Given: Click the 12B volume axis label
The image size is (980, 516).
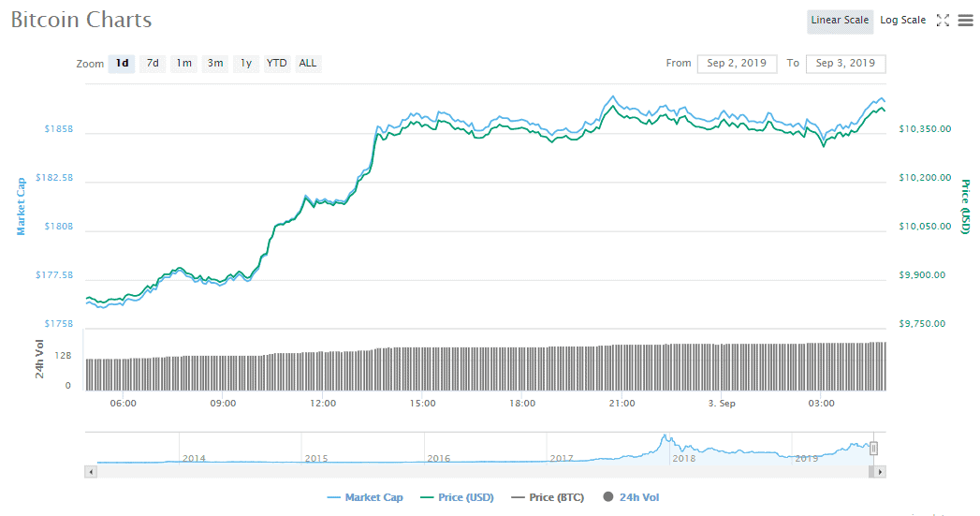Looking at the screenshot, I should 63,356.
